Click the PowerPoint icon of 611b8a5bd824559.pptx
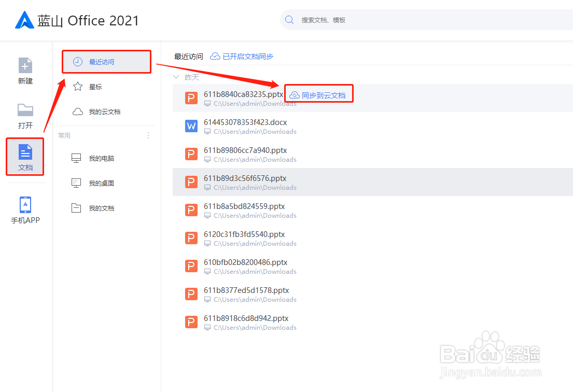The width and height of the screenshot is (573, 392). point(191,210)
